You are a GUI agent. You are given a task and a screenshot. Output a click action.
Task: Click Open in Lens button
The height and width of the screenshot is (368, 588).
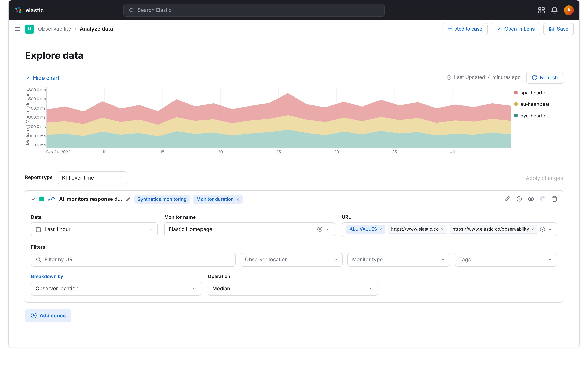pyautogui.click(x=515, y=29)
